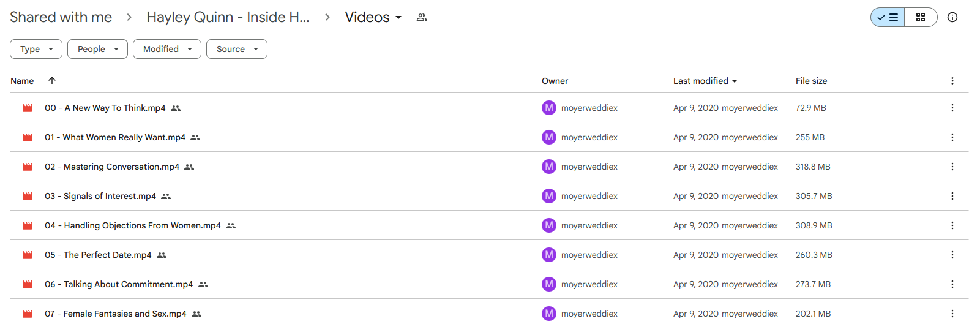Expand the Modified filter dropdown
980x335 pixels.
(x=167, y=49)
